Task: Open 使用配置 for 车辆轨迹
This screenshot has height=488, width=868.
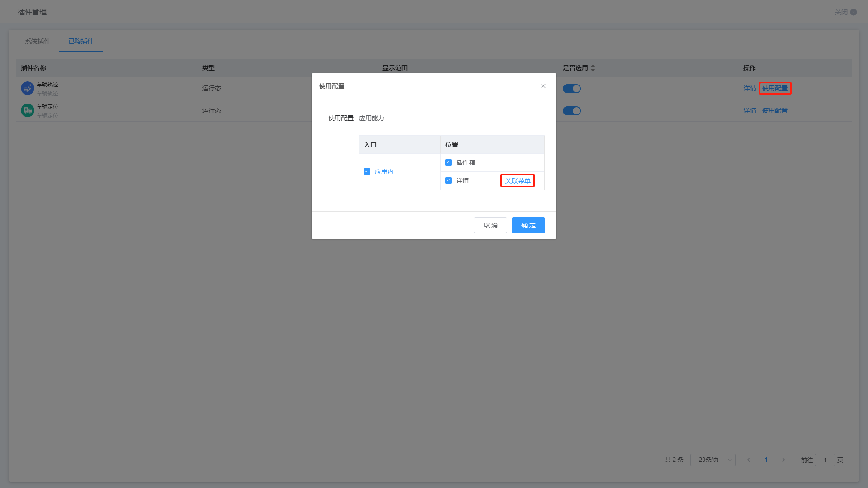Action: tap(775, 88)
